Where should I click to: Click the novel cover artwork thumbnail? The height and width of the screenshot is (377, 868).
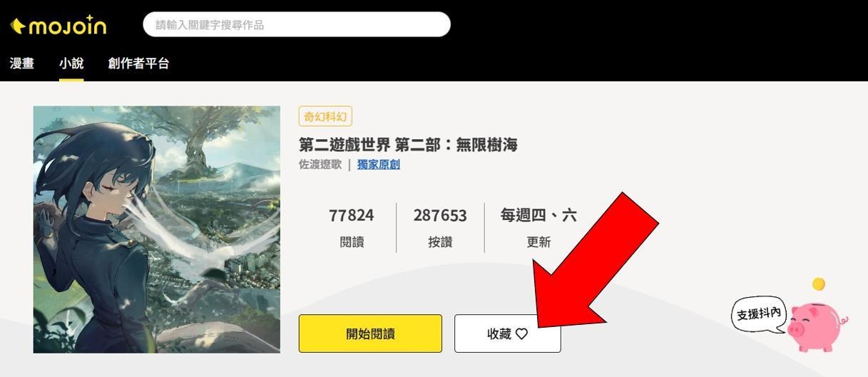pyautogui.click(x=157, y=229)
